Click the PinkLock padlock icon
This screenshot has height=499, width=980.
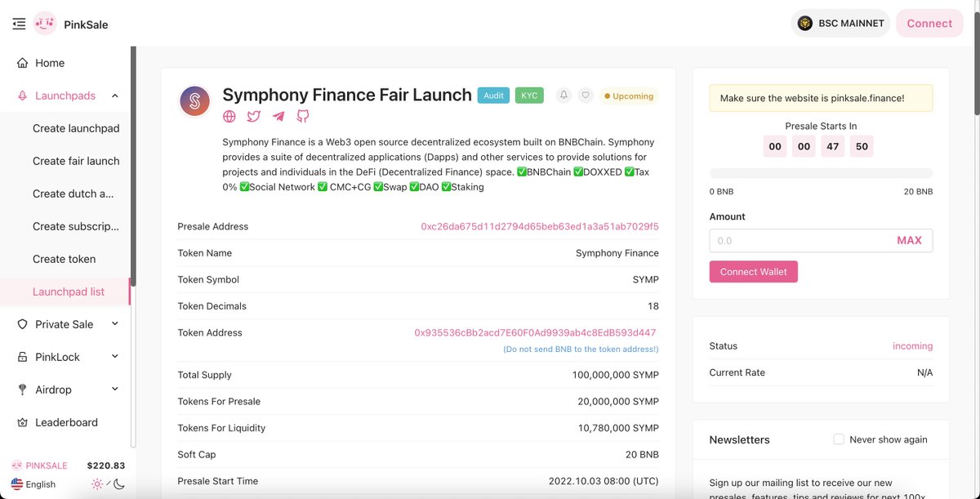point(22,357)
